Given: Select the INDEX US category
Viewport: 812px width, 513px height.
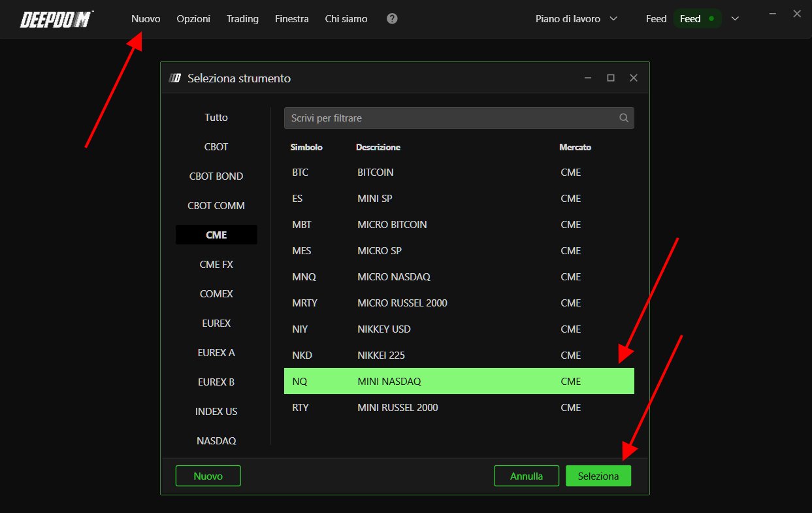Looking at the screenshot, I should [x=216, y=412].
